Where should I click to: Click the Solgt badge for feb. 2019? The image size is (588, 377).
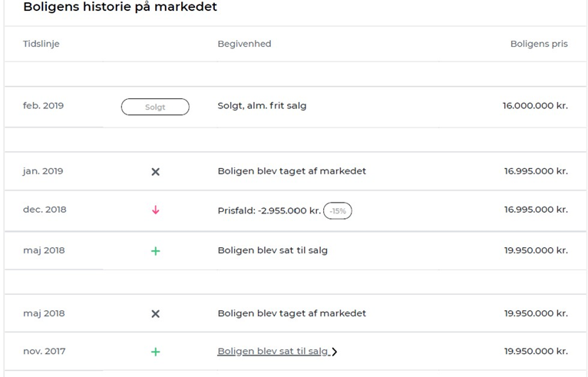pyautogui.click(x=155, y=107)
